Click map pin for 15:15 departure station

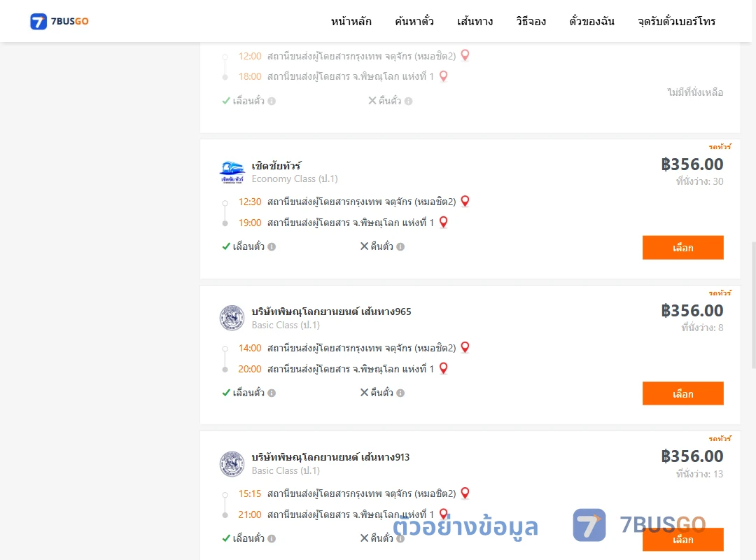coord(465,493)
